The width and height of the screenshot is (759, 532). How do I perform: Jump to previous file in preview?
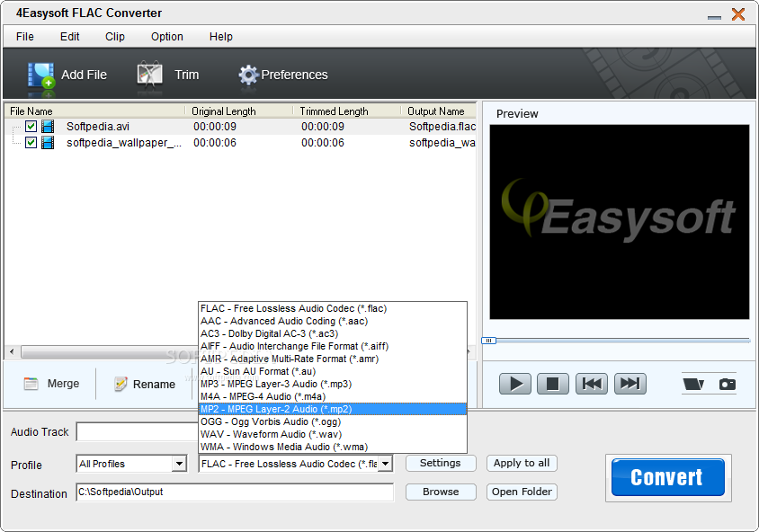coord(592,384)
